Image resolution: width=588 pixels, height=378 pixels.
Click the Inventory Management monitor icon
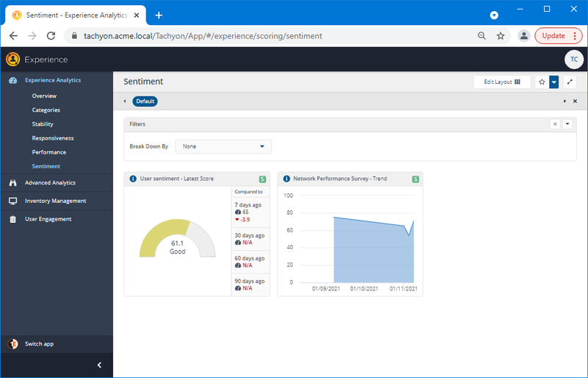(x=12, y=202)
